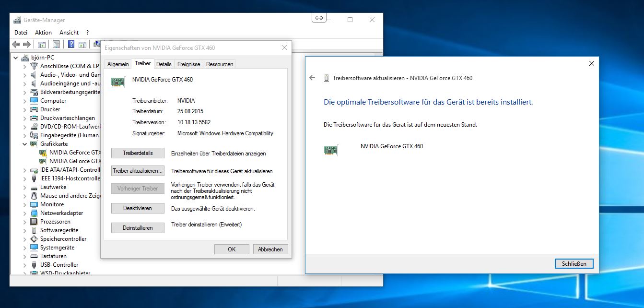This screenshot has width=644, height=308.
Task: Switch to the Ressourcen tab
Action: 220,64
